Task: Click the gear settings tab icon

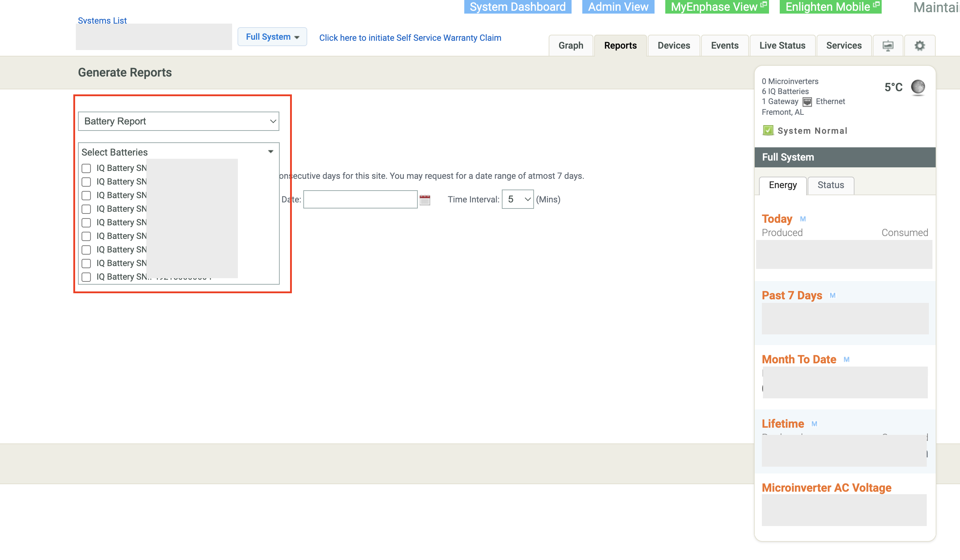Action: [919, 46]
